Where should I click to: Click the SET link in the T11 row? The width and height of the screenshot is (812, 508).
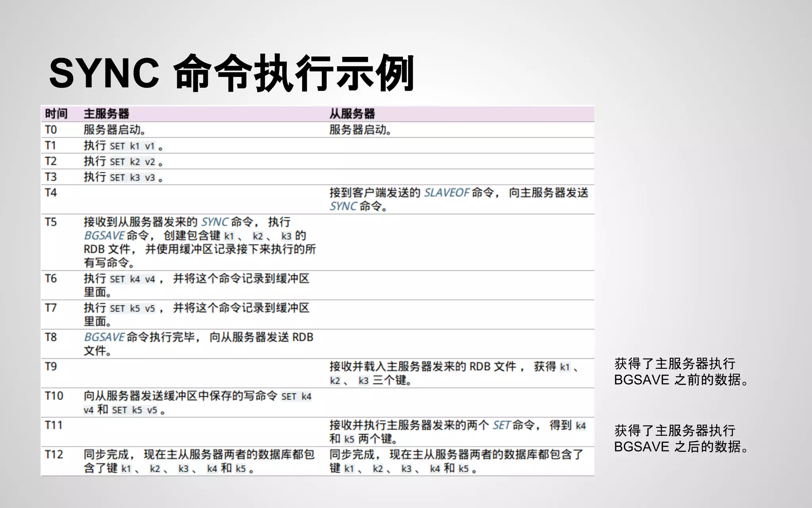coord(502,425)
